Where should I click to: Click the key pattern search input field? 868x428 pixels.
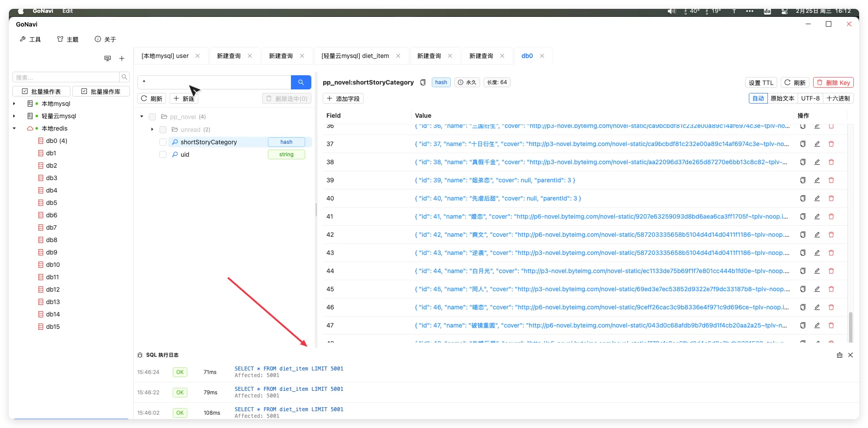pyautogui.click(x=214, y=82)
